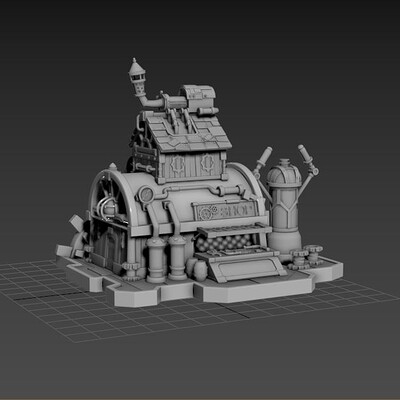The width and height of the screenshot is (400, 400).
Task: Click the round pots beside the counter
Action: coord(196,268)
